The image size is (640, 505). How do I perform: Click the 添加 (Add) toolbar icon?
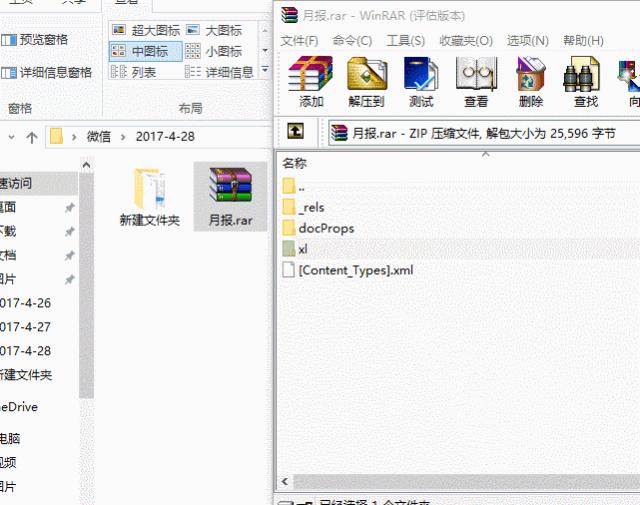310,81
